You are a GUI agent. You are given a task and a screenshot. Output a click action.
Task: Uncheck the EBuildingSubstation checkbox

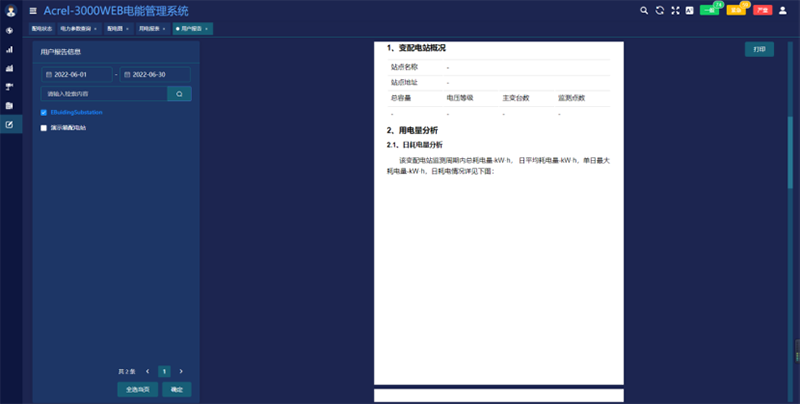pyautogui.click(x=44, y=112)
